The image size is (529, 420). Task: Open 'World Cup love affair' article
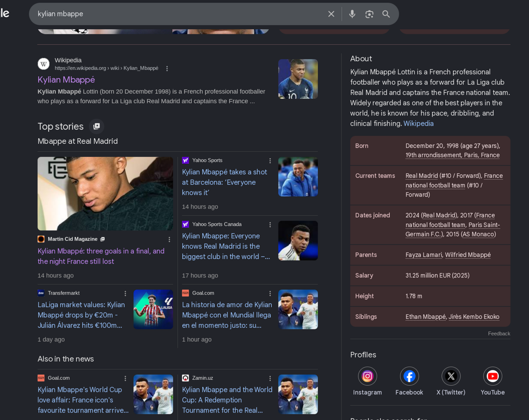click(83, 400)
